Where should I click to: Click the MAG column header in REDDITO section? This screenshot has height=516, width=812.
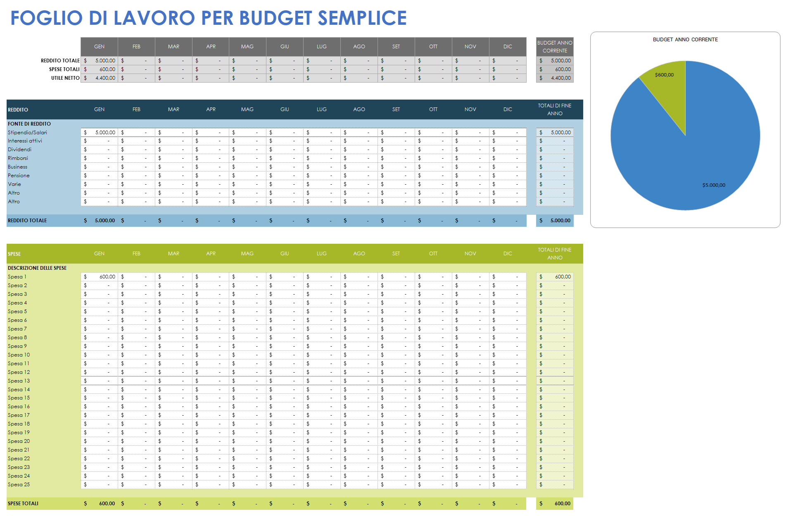(247, 109)
